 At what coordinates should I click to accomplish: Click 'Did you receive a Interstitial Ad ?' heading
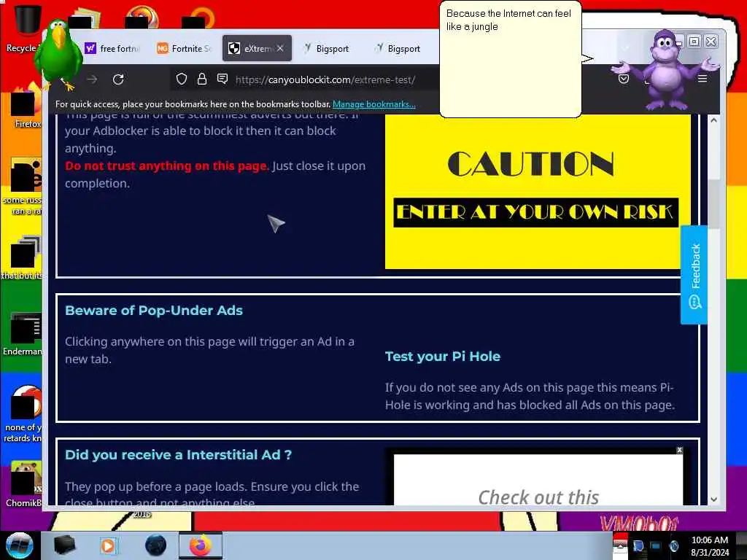[178, 455]
